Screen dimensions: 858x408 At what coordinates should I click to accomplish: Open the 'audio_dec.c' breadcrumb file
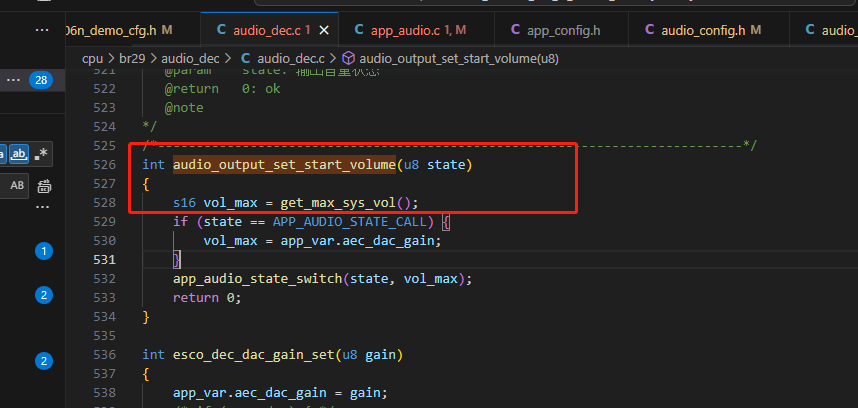pos(291,59)
